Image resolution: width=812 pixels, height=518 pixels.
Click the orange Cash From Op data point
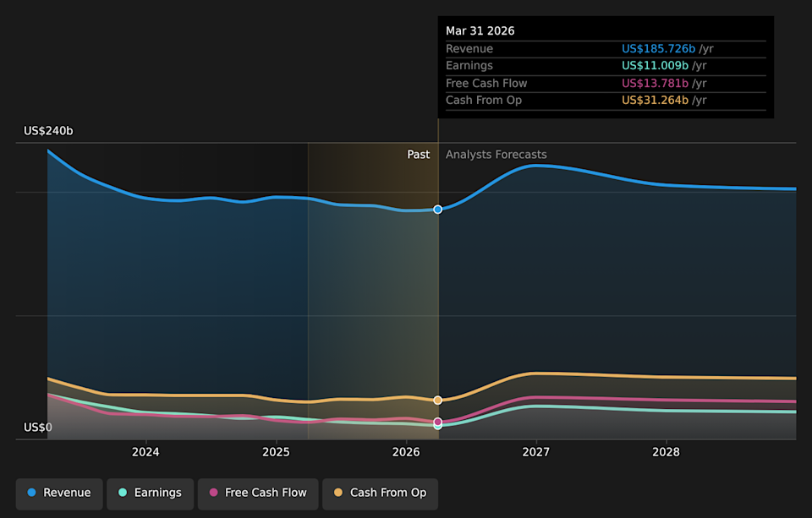coord(437,400)
